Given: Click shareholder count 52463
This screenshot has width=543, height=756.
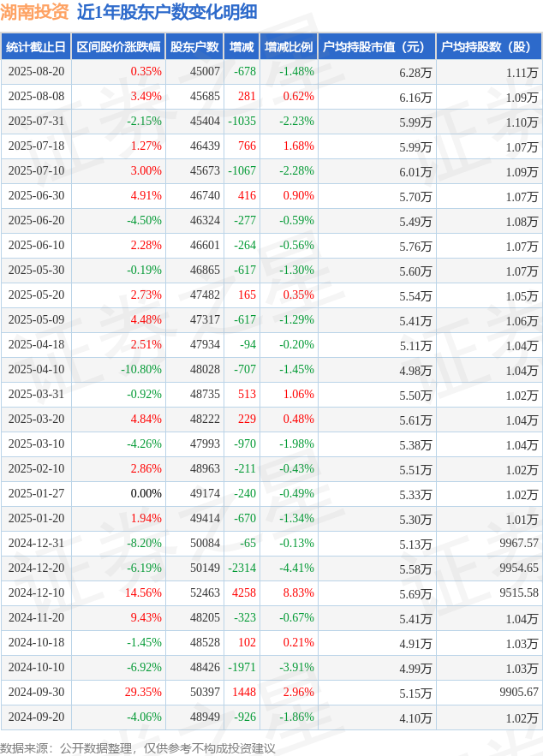Looking at the screenshot, I should (x=205, y=592).
